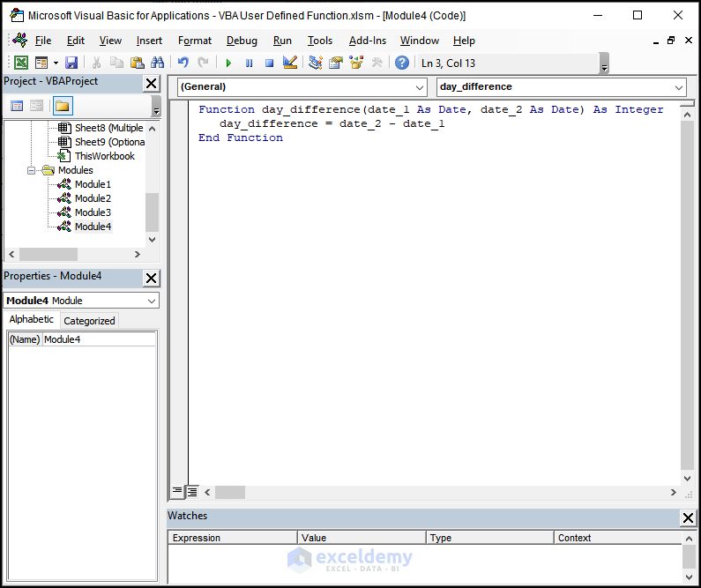
Task: Click the Expression column header in Watches
Action: [x=233, y=538]
